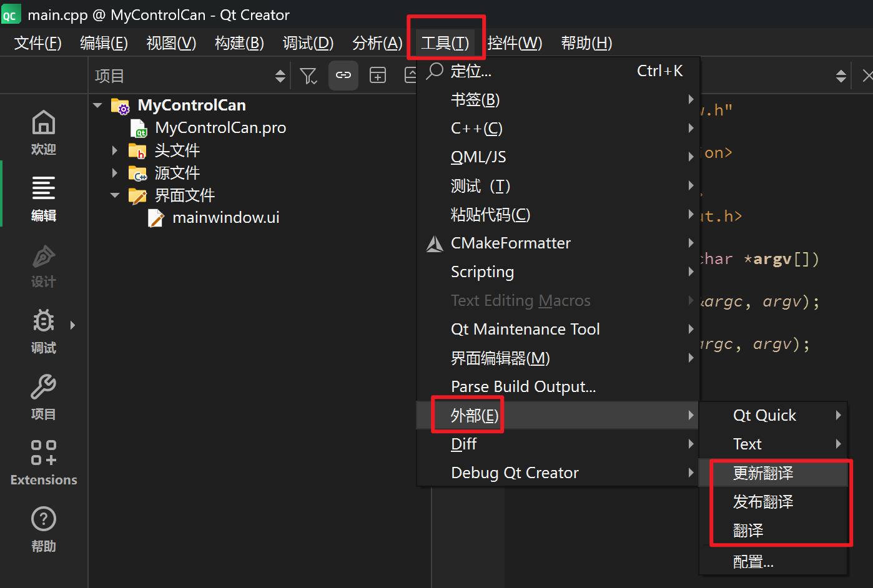Open the 调试(D) menu
873x588 pixels.
click(308, 43)
